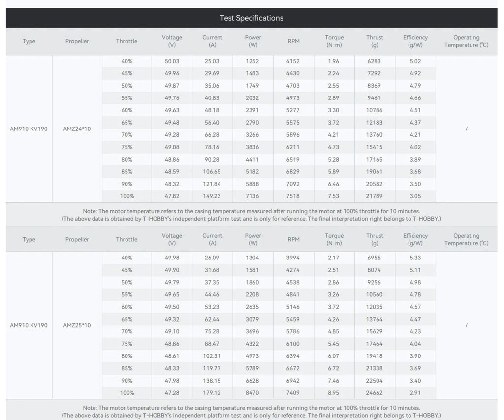Click the 5.33 efficiency value

click(415, 258)
